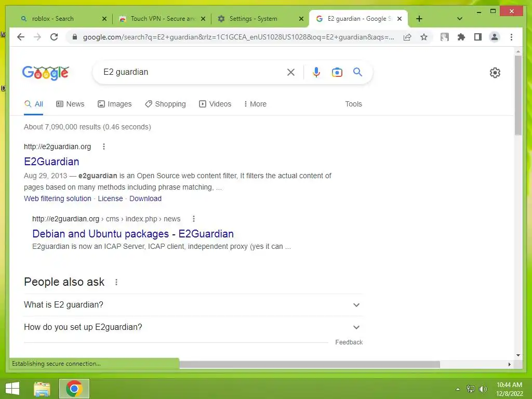Expand How do you set up E2guardian?

[193, 327]
